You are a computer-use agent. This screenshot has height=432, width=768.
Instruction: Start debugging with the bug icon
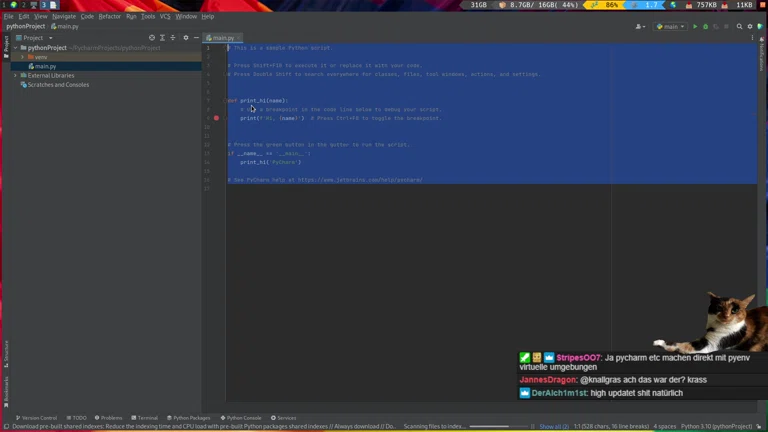pyautogui.click(x=705, y=27)
